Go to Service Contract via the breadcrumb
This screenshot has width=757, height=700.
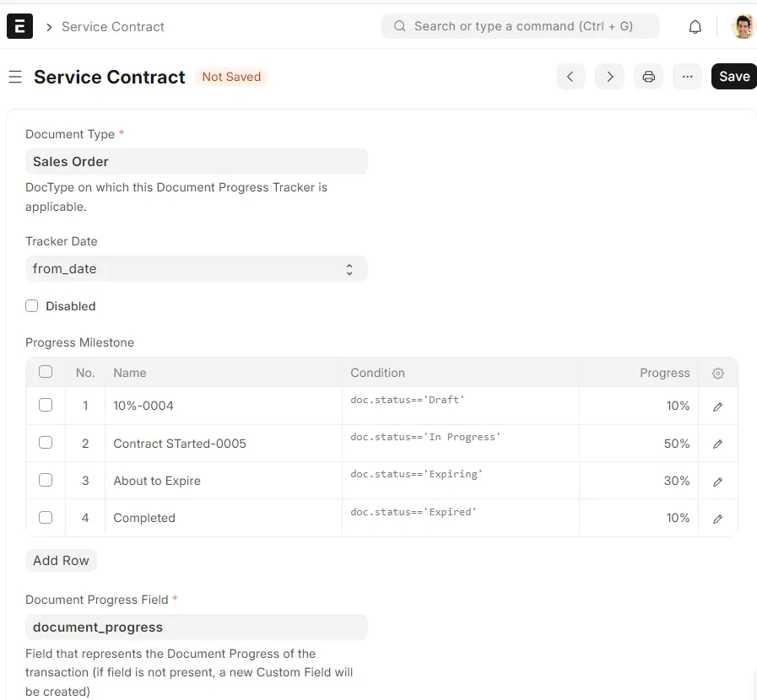point(113,26)
